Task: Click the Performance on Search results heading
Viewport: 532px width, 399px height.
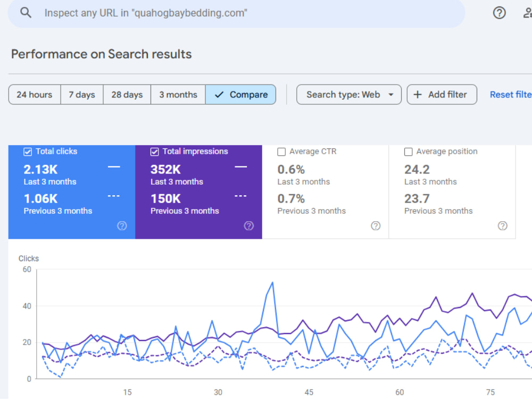Action: click(102, 54)
